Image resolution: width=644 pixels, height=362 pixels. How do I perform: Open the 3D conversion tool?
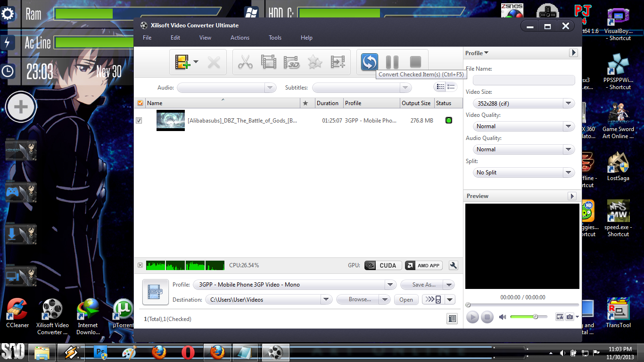tap(291, 62)
